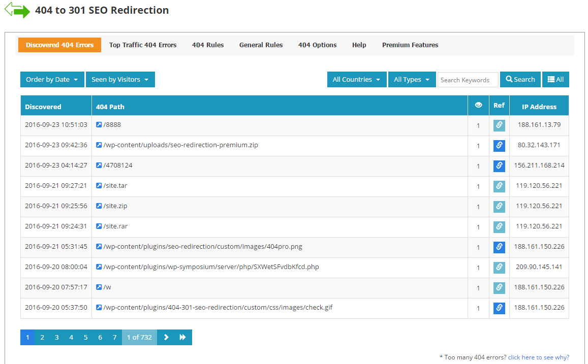
Task: Click the Ref chain icon for /8888 row
Action: [x=499, y=125]
